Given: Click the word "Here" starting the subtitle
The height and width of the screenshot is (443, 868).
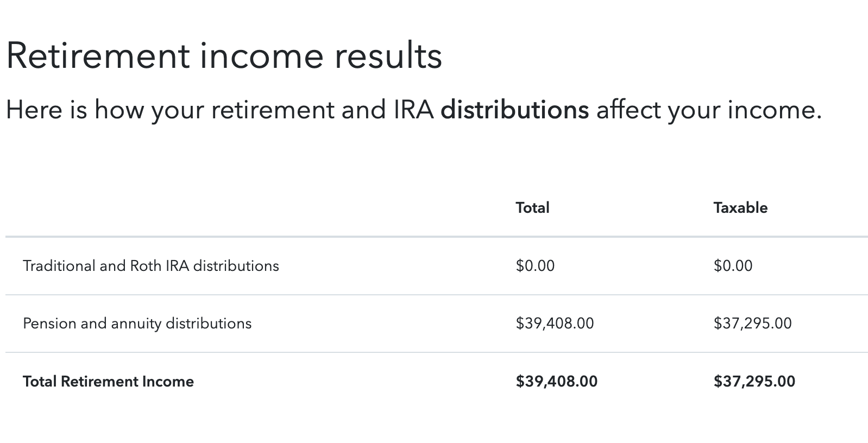Looking at the screenshot, I should (x=33, y=110).
